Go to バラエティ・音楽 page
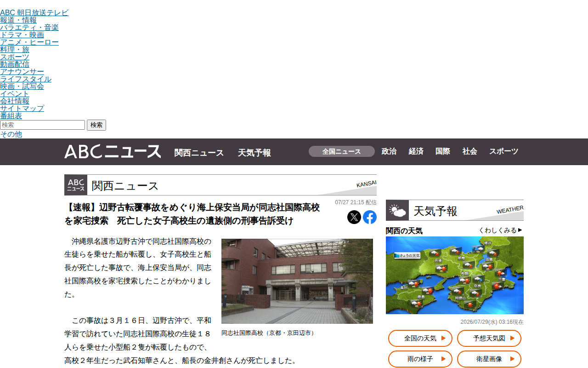Viewport: 588px width, 368px height. tap(29, 27)
